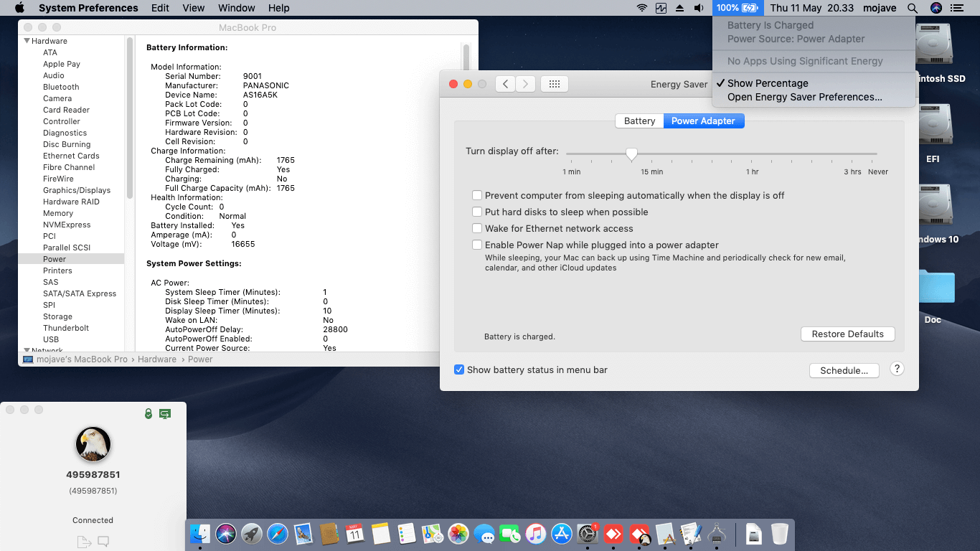Image resolution: width=980 pixels, height=551 pixels.
Task: Open the chat icon in AnyDesk window
Action: click(x=103, y=542)
